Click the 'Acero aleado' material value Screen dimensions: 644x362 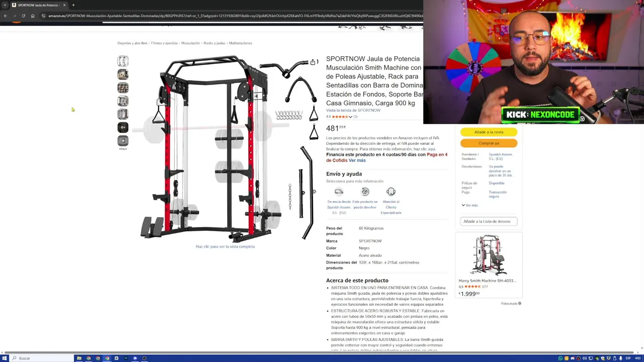coord(370,255)
